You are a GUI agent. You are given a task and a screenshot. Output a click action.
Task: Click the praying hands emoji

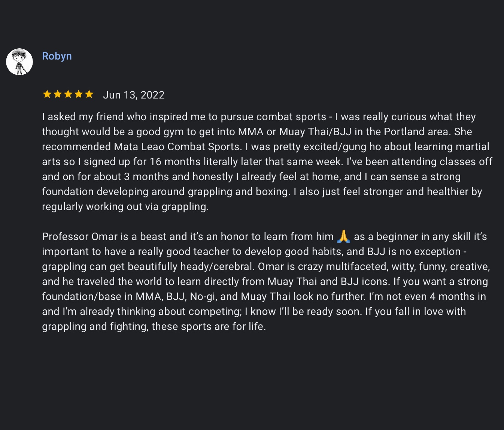coord(343,236)
